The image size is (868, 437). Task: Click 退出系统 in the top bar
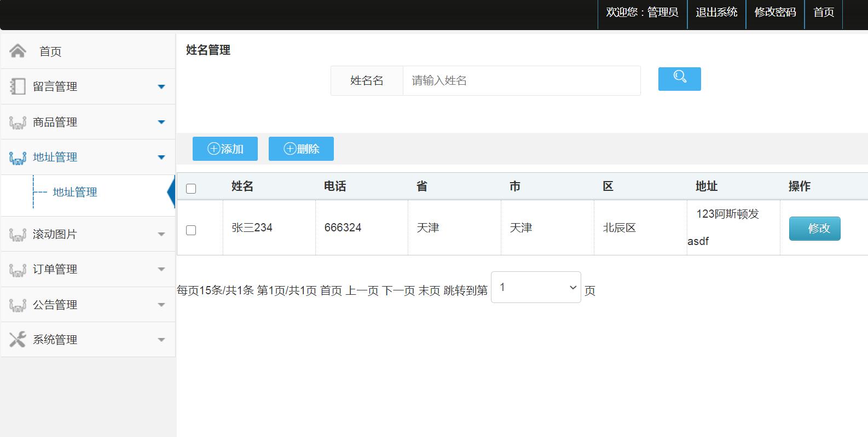coord(716,12)
